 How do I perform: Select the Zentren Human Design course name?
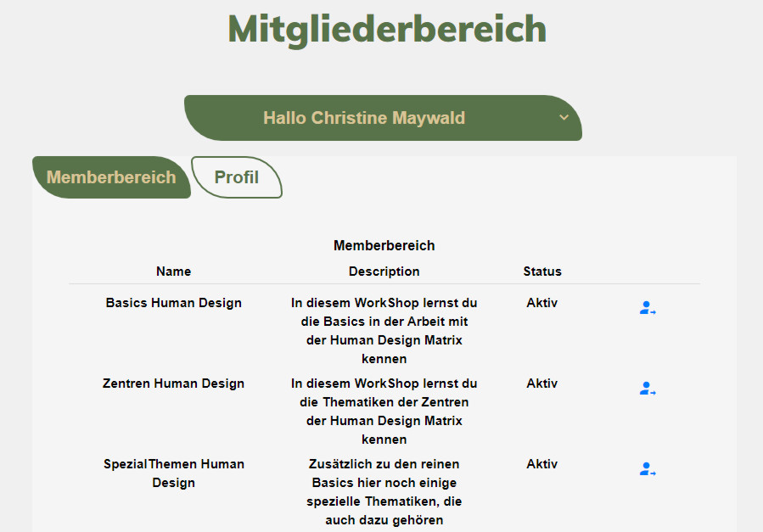173,384
